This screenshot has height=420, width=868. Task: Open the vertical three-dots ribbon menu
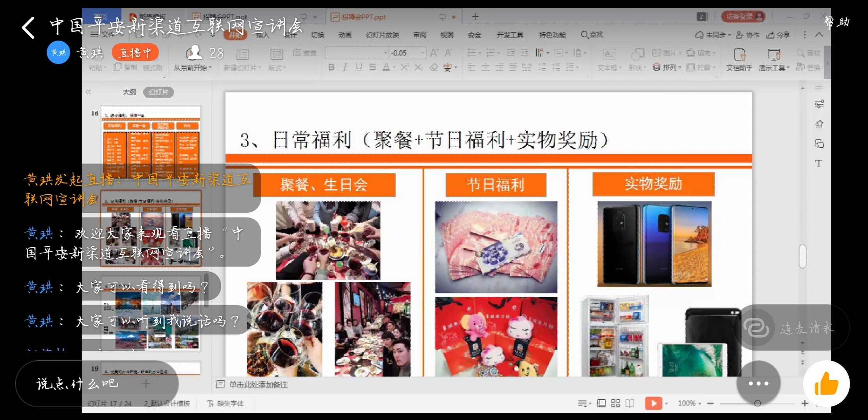(x=804, y=35)
